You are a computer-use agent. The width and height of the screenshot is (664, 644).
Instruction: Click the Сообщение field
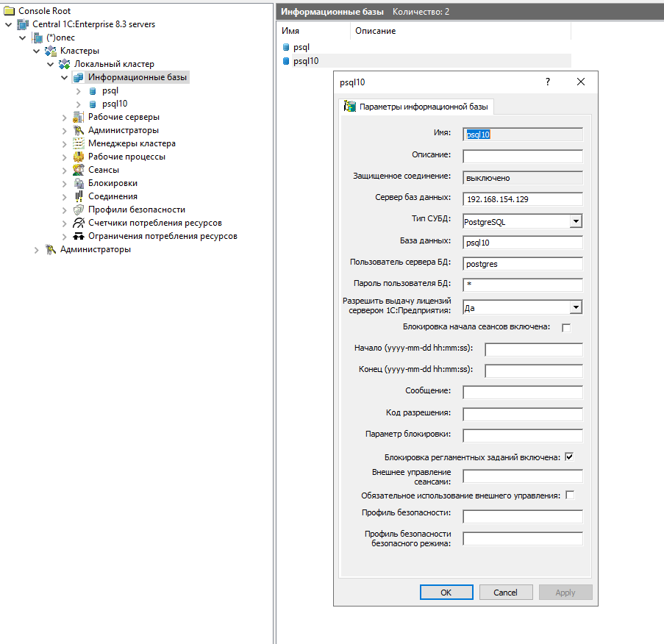coord(523,392)
